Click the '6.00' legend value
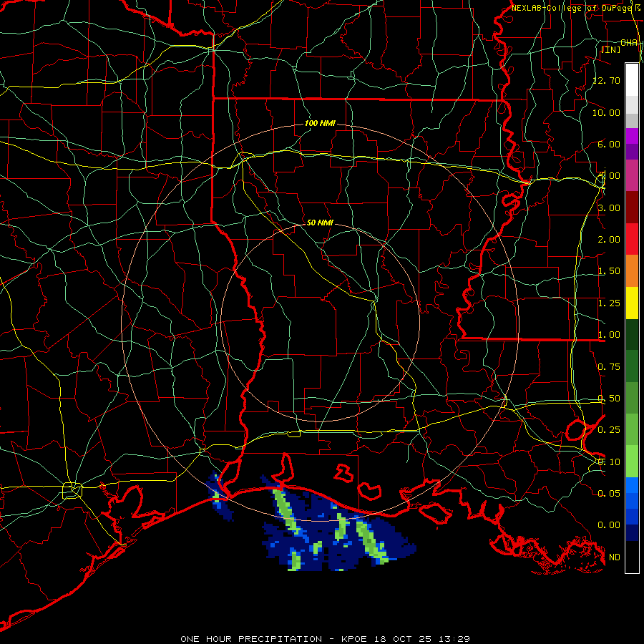The width and height of the screenshot is (644, 644). point(609,144)
